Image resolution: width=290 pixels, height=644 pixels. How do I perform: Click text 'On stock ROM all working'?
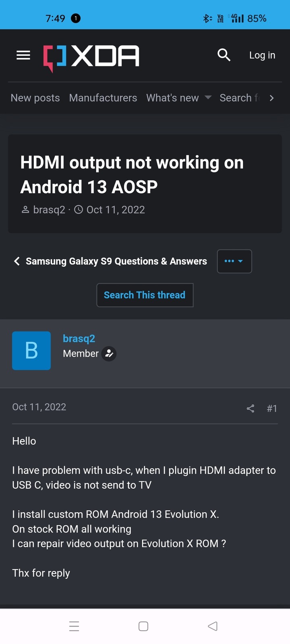(x=72, y=529)
